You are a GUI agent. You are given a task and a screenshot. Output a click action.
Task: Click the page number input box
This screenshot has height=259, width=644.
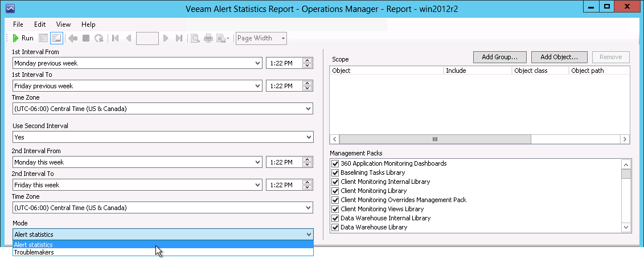(x=147, y=38)
